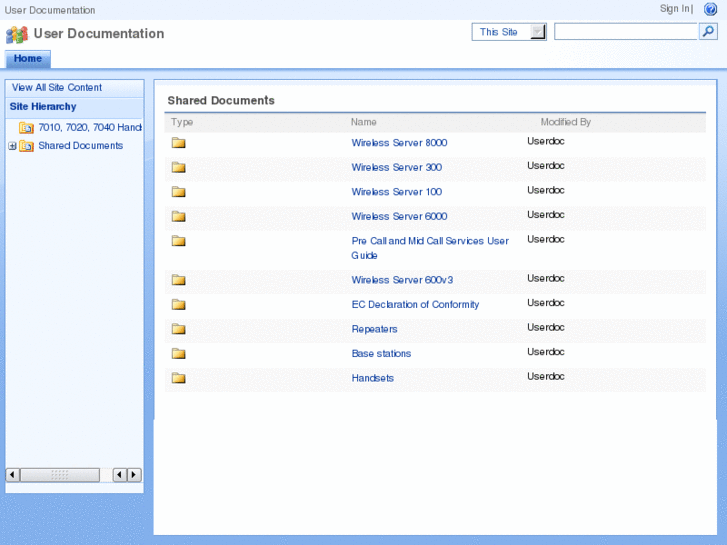Screen dimensions: 727x545
Task: Focus the search text input field
Action: pyautogui.click(x=625, y=32)
